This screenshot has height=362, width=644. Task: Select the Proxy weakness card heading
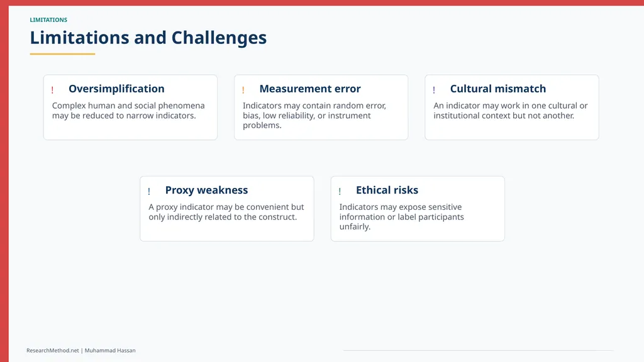click(x=206, y=190)
